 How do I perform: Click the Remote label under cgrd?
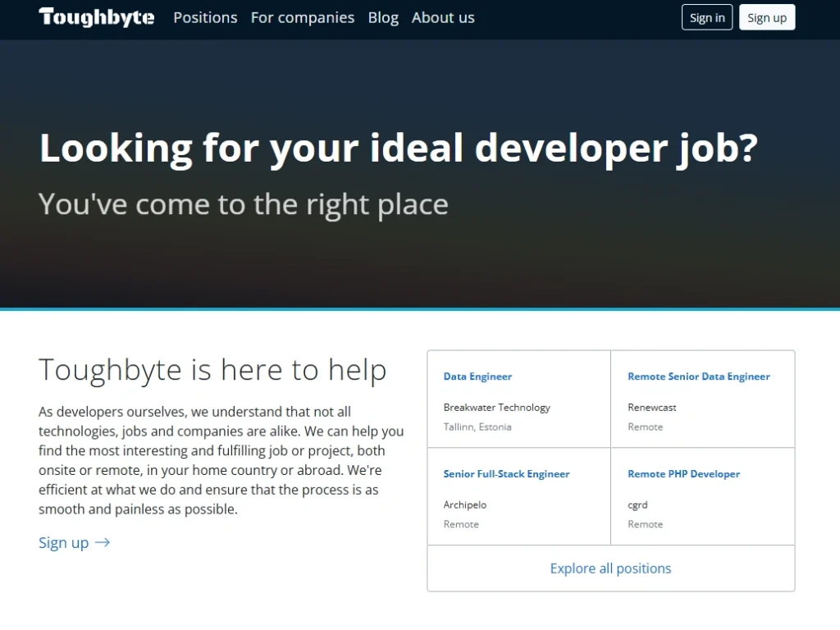pyautogui.click(x=646, y=524)
